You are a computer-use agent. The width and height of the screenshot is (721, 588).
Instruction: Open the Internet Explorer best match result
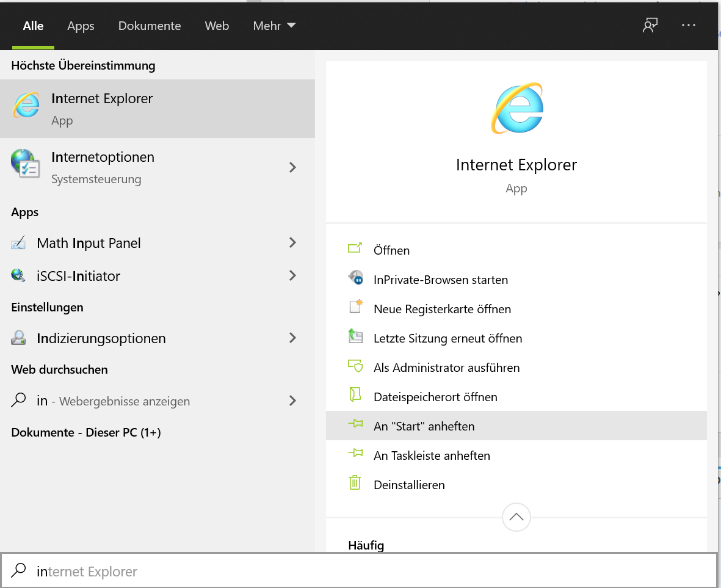[x=158, y=109]
